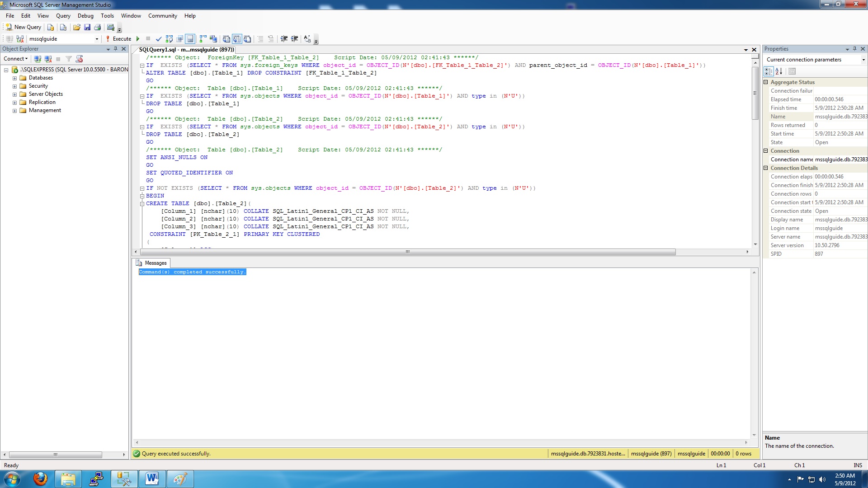868x488 pixels.
Task: Toggle auto-hide pin on Properties panel
Action: point(854,49)
